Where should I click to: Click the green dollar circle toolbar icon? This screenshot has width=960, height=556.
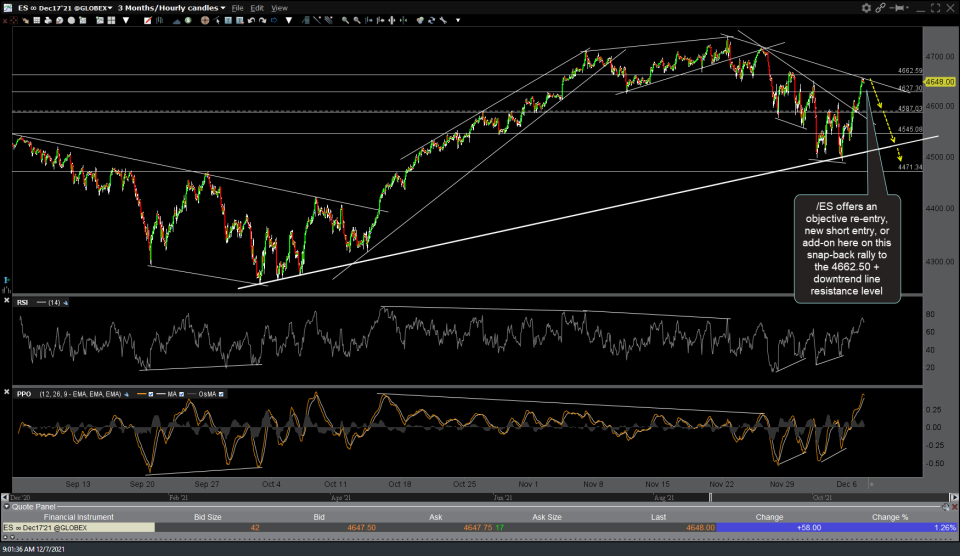[x=188, y=20]
